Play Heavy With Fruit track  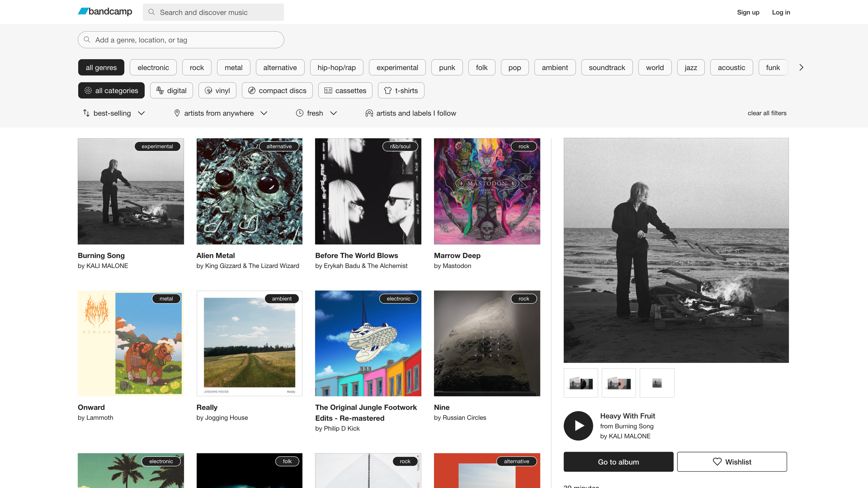click(578, 426)
